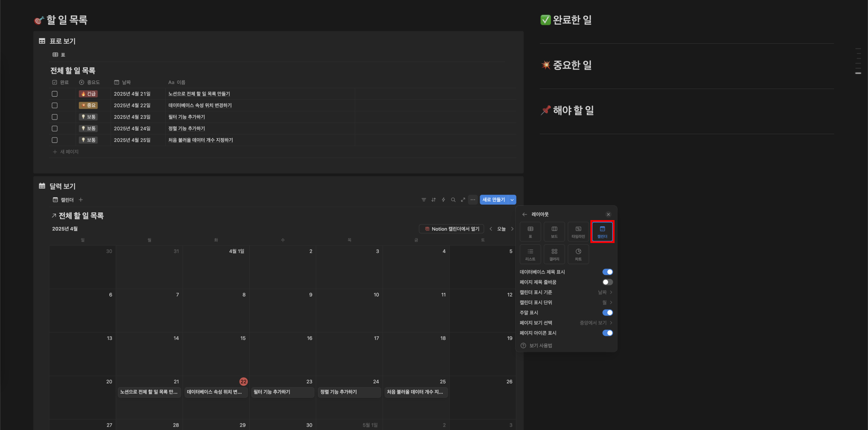Click the calendar search icon
Image resolution: width=868 pixels, height=430 pixels.
point(453,200)
